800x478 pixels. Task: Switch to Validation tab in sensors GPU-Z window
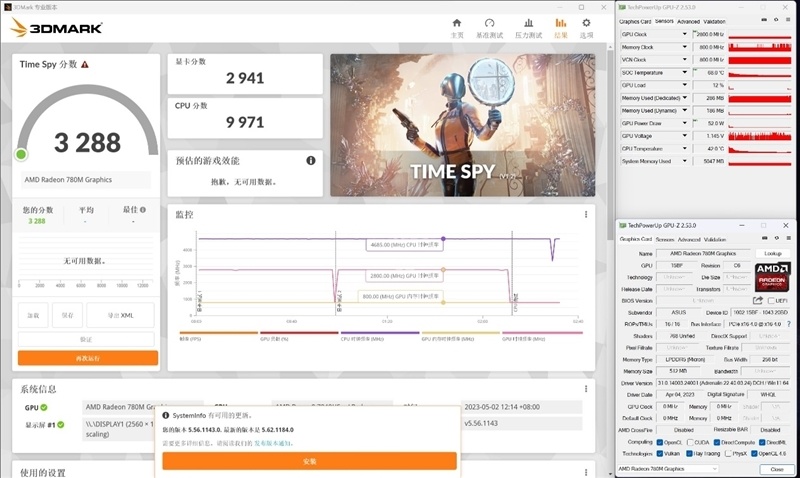pos(714,21)
